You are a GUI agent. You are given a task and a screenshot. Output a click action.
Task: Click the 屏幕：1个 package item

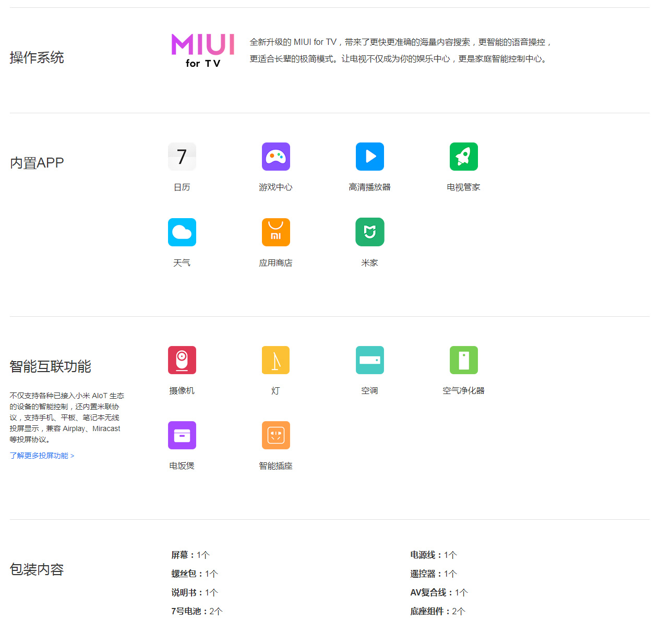point(190,555)
